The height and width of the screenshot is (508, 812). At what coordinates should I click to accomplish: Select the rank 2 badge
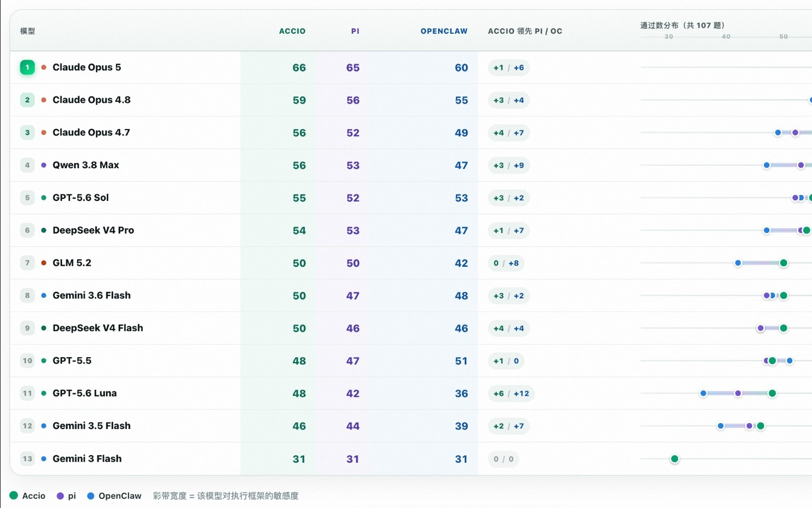pos(27,100)
